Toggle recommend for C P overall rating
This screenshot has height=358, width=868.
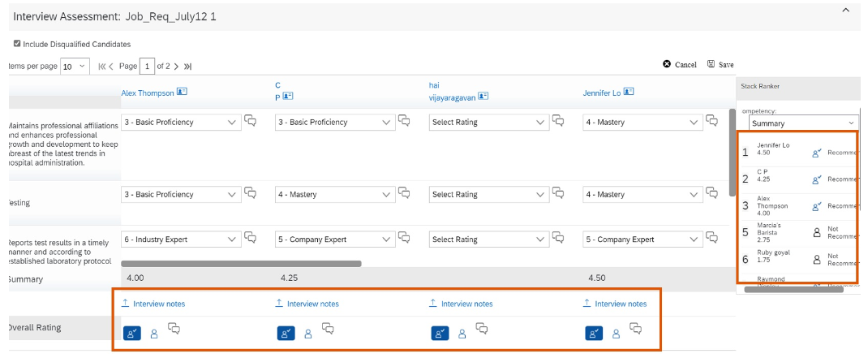click(286, 334)
